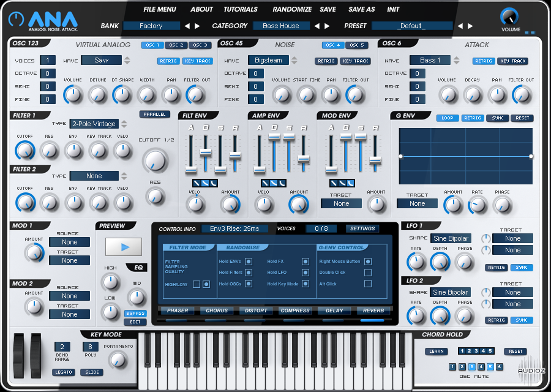Toggle Hold FX checkbox
The height and width of the screenshot is (392, 551).
[305, 261]
